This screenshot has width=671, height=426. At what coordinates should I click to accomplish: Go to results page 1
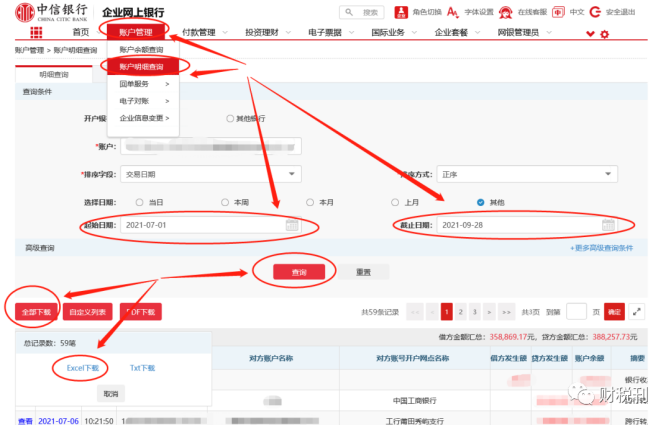pyautogui.click(x=446, y=312)
